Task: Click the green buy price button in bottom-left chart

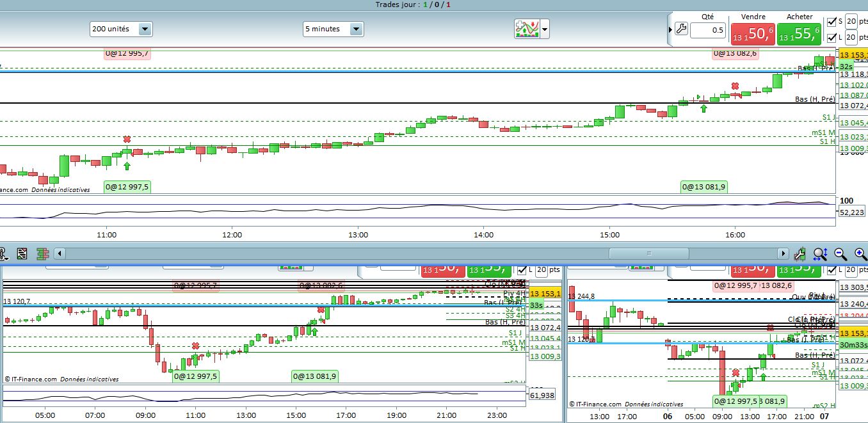Action: (x=488, y=271)
